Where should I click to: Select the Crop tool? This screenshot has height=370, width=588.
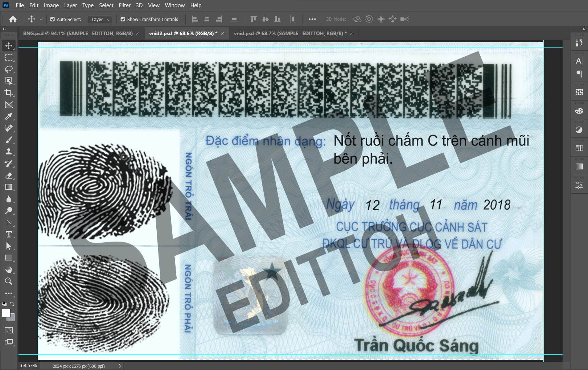coord(9,93)
